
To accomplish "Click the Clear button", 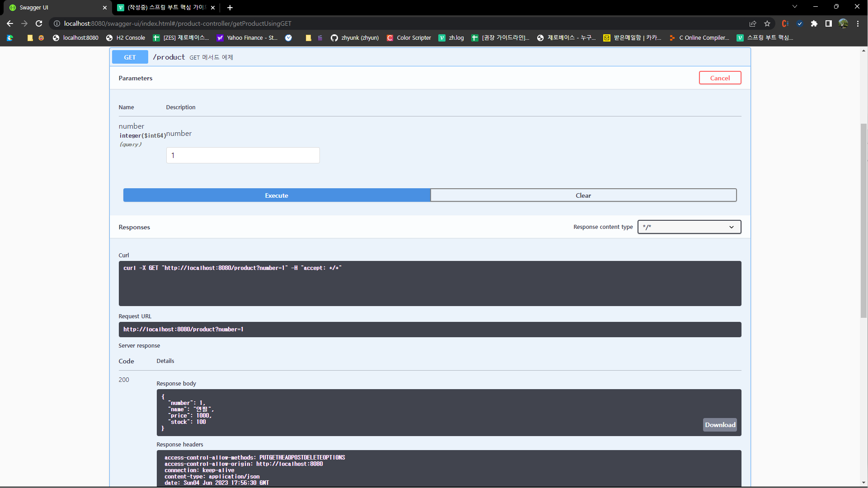I will (583, 195).
